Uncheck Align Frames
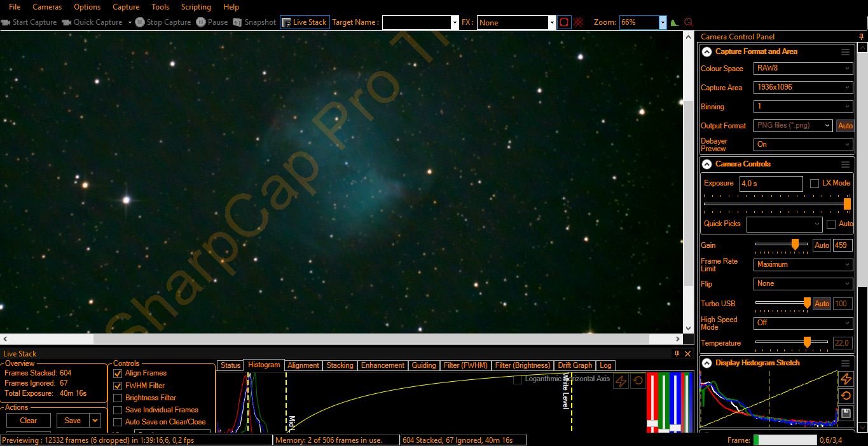Screen dimensions: 868x446 click(118, 373)
